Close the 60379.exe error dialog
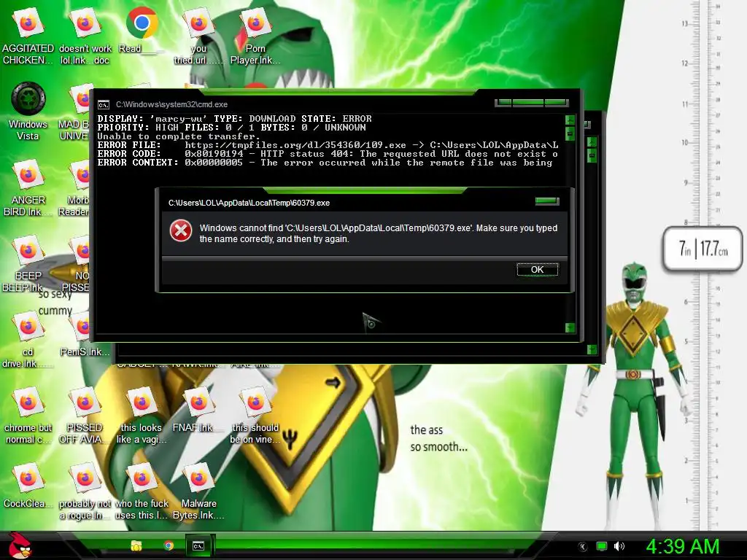Image resolution: width=747 pixels, height=560 pixels. (547, 201)
